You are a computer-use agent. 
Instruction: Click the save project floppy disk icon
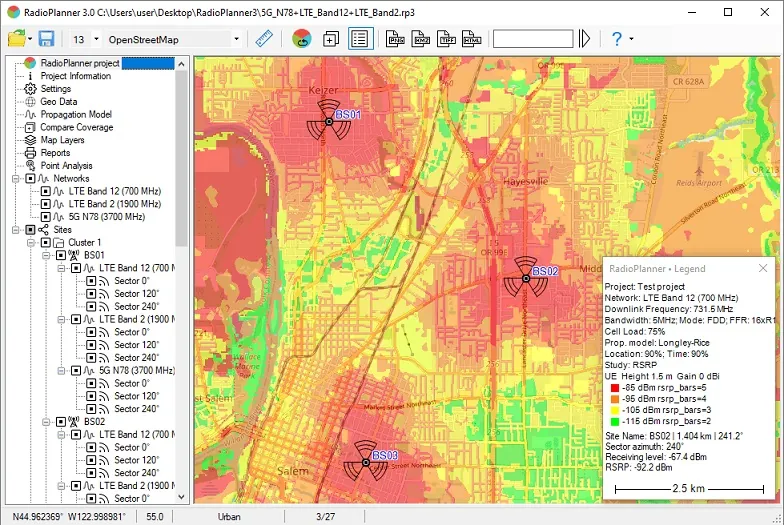pos(46,38)
